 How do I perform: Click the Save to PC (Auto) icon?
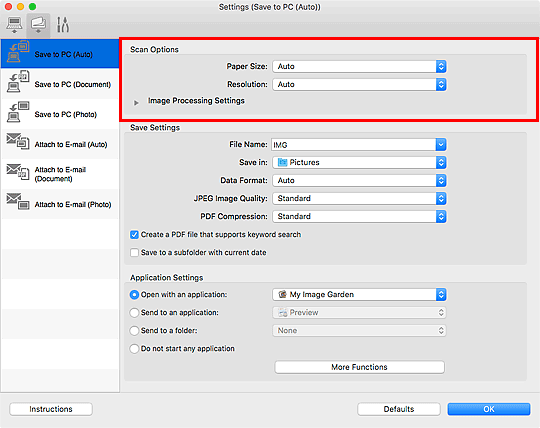18,52
